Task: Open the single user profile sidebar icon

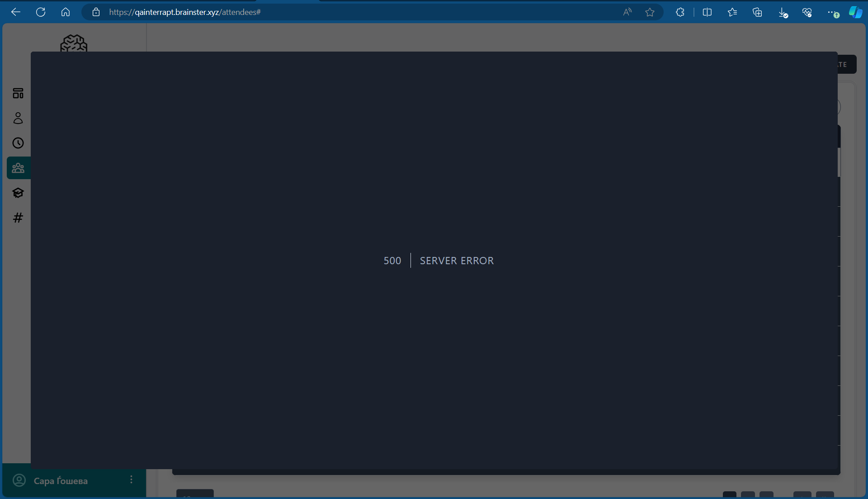Action: tap(18, 118)
